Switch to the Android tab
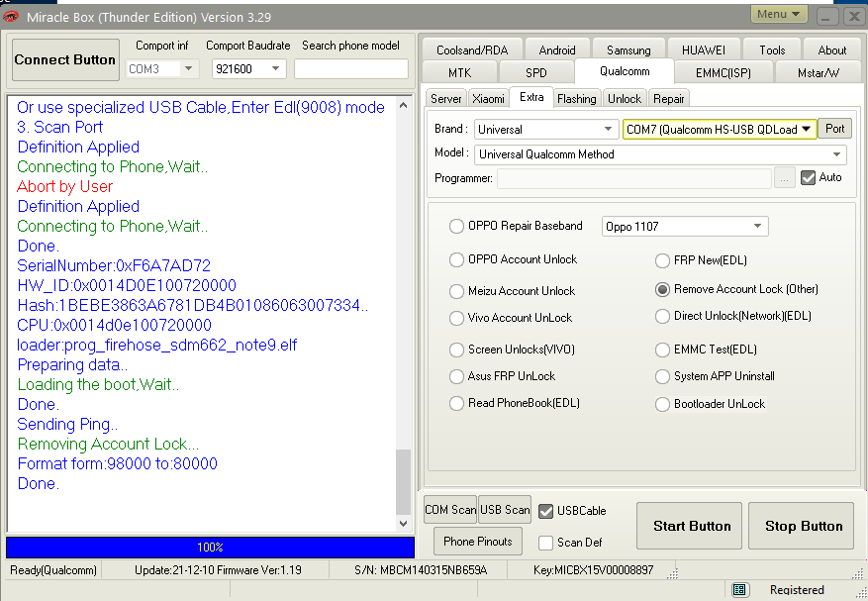This screenshot has width=868, height=601. click(x=557, y=50)
